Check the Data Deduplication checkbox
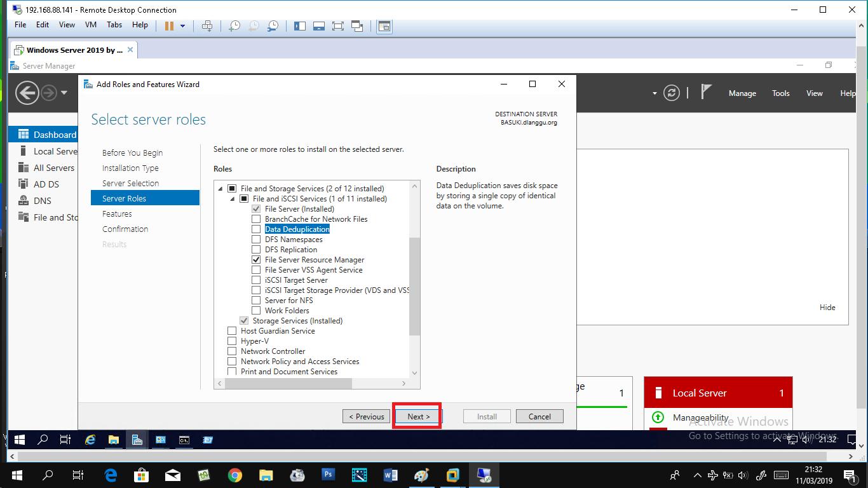Viewport: 868px width, 488px height. tap(256, 229)
